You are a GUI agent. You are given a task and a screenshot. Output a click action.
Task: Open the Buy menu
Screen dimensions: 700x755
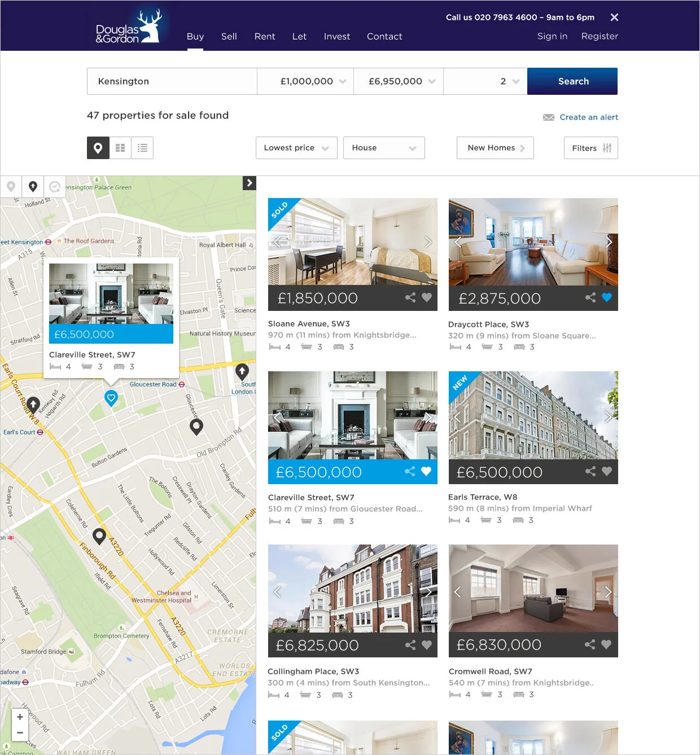195,37
